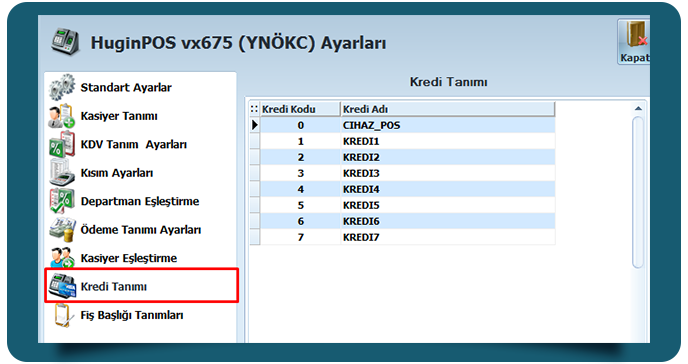Select the Kısım Ayarları register icon

(x=62, y=173)
